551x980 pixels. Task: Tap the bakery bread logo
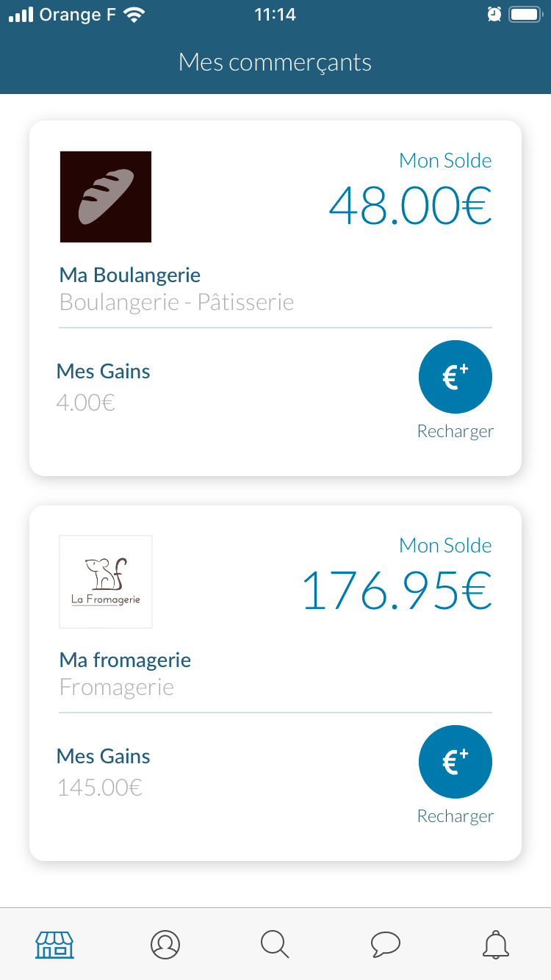106,197
